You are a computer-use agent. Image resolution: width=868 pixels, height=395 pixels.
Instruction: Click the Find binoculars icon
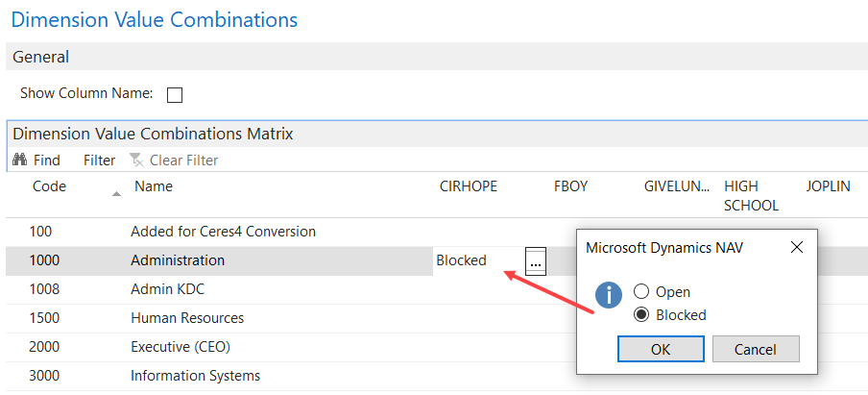coord(19,160)
